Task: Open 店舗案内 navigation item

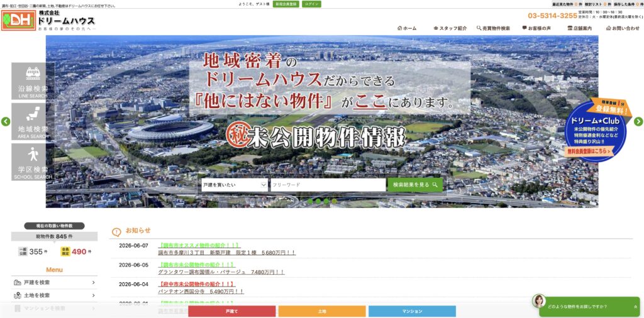Action: 579,28
